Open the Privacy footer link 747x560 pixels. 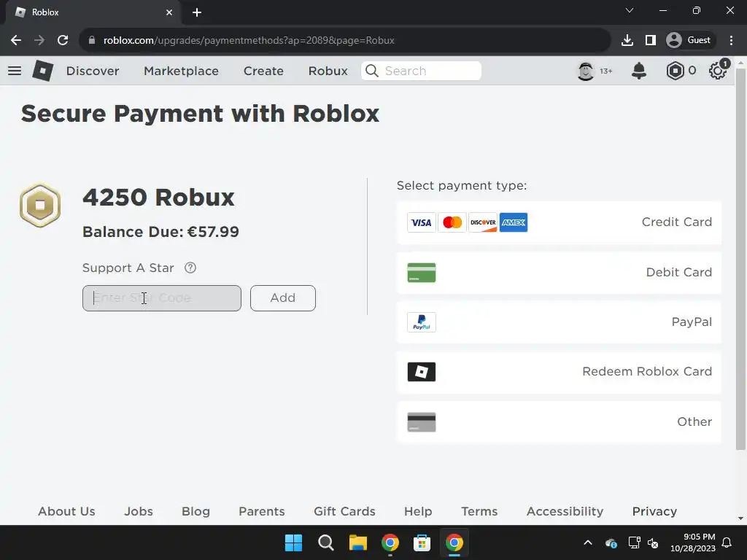coord(654,511)
